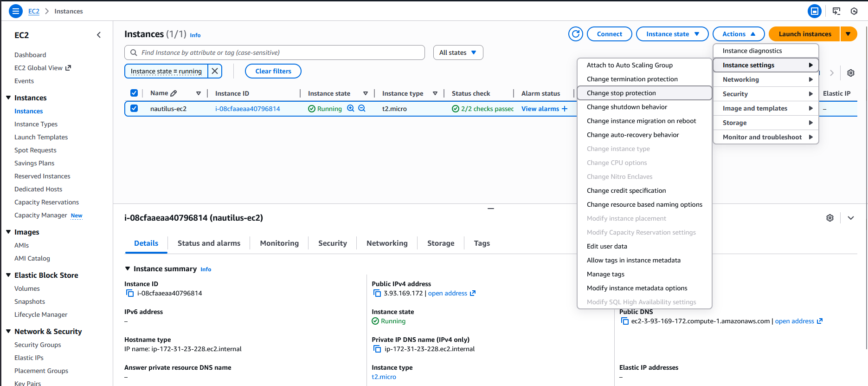Click Launch instances button
The width and height of the screenshot is (868, 386).
coord(805,34)
